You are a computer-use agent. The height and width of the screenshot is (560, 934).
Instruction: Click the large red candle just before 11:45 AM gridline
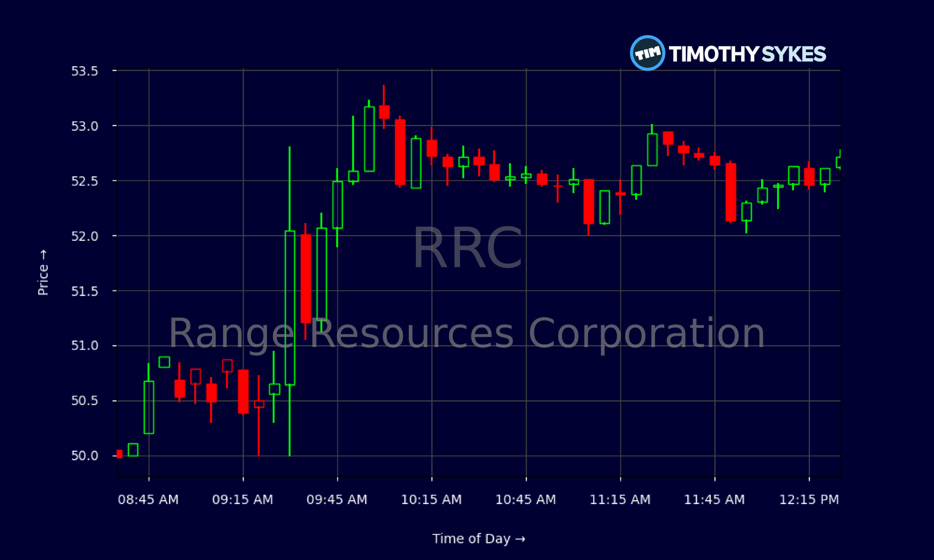pos(731,192)
